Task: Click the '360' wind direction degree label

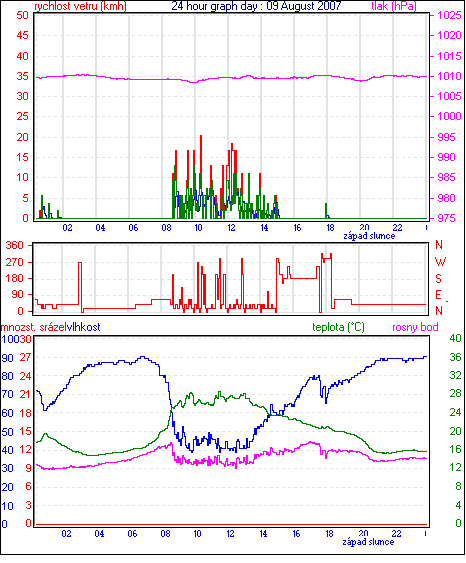Action: pyautogui.click(x=15, y=246)
